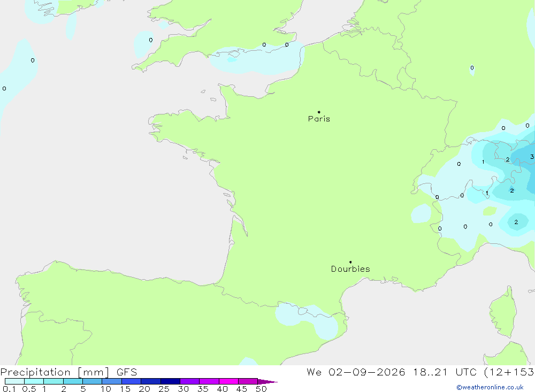The image size is (535, 392).
Task: Click the GFS model label
Action: pos(127,372)
